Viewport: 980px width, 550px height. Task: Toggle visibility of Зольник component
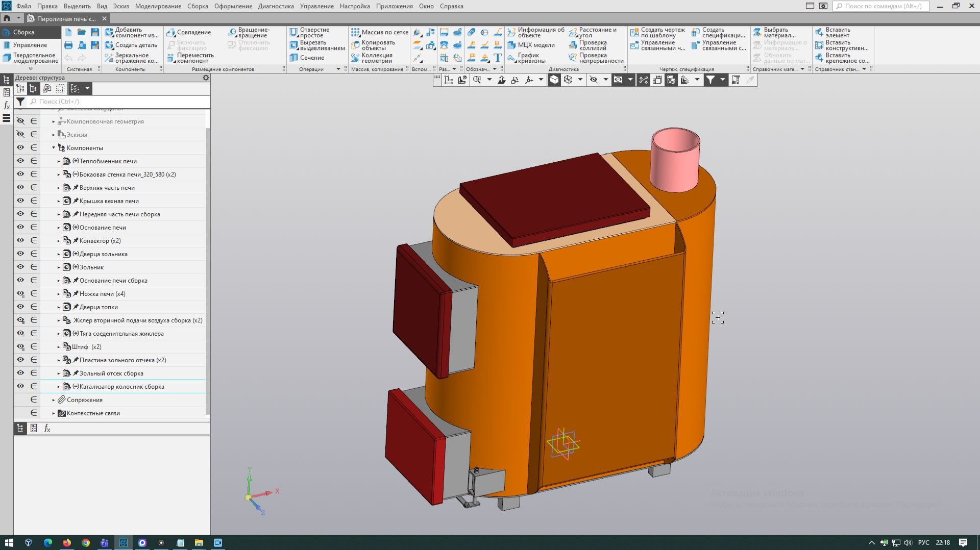click(20, 267)
